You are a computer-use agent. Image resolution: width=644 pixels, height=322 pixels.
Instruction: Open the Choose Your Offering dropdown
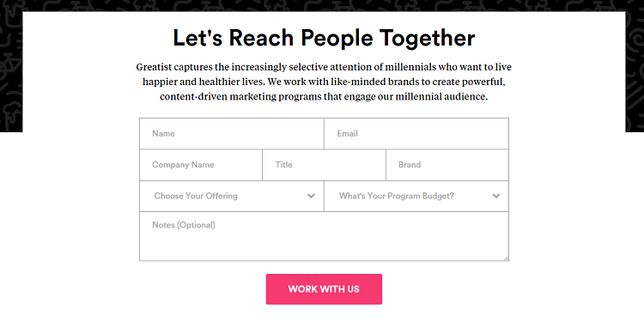pyautogui.click(x=232, y=196)
